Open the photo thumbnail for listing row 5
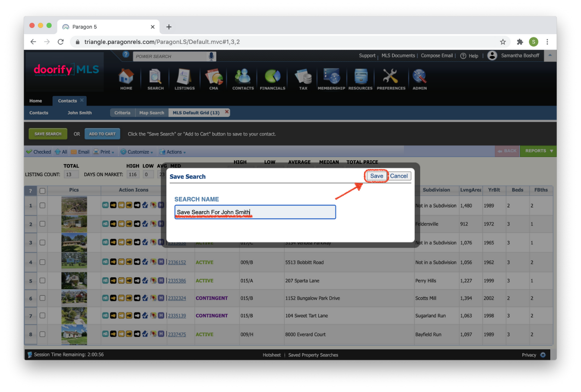 coord(74,281)
